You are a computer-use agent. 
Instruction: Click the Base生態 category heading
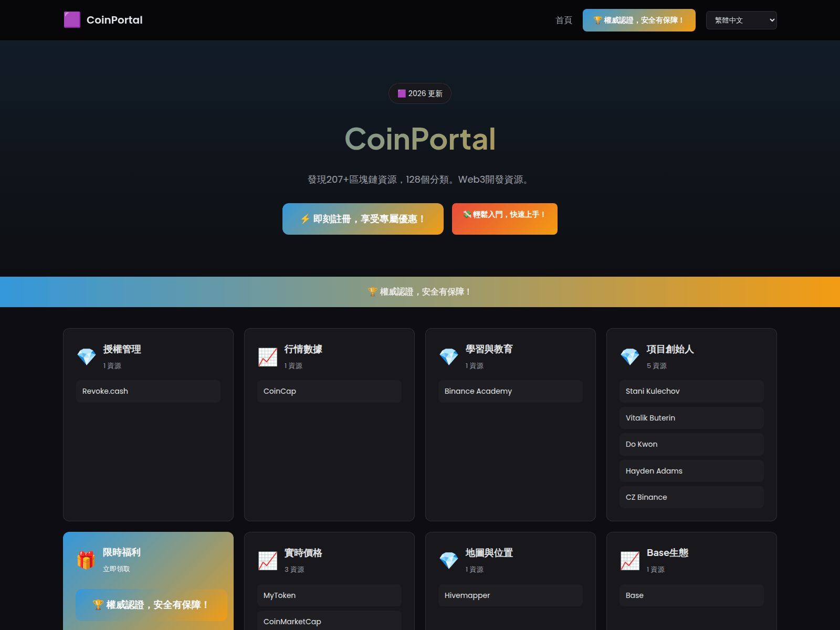(668, 553)
